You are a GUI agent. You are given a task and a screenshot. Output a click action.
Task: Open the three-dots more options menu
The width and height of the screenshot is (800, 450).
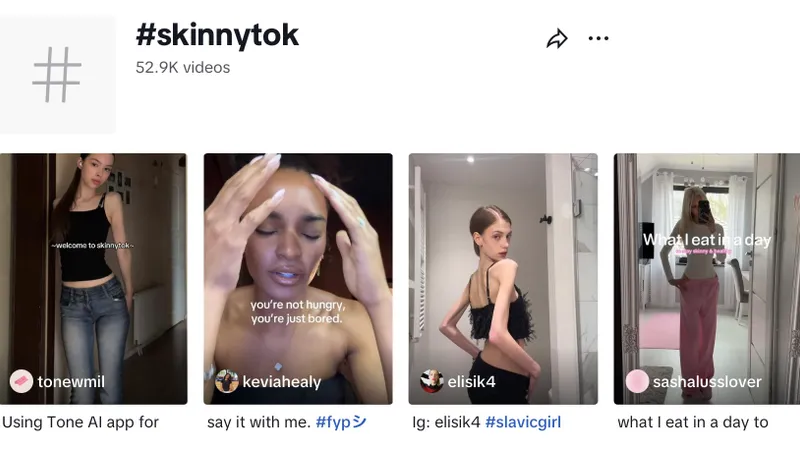point(598,39)
